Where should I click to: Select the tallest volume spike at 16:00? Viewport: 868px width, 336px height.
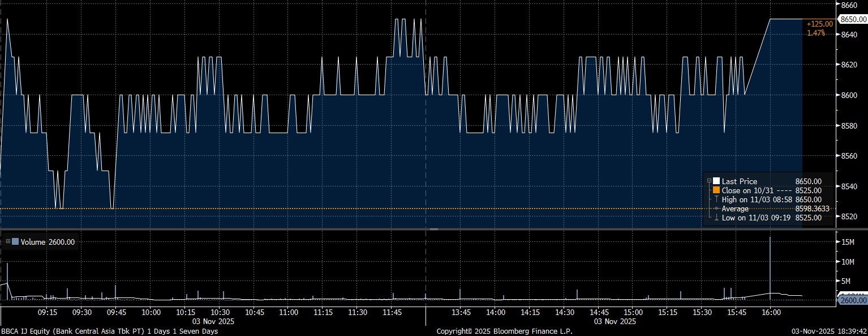770,266
